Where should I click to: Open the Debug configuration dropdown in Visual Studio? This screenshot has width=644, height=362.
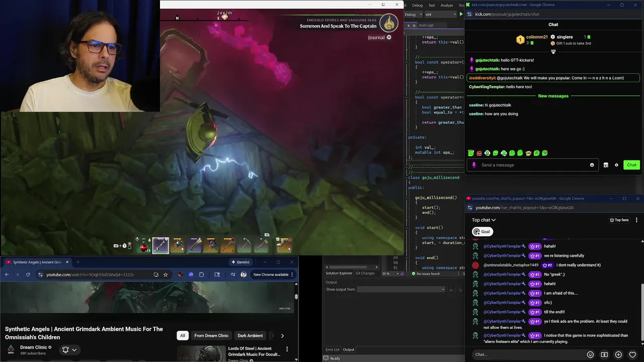point(413,15)
